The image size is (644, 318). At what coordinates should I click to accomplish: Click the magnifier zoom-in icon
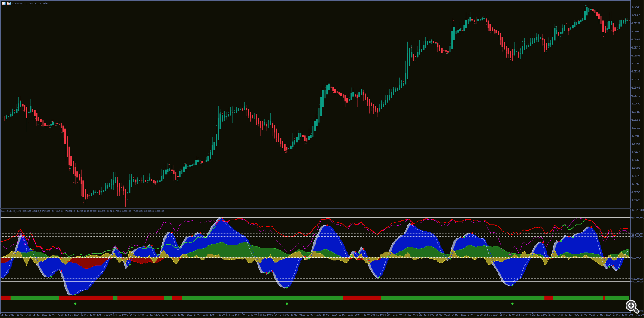coord(632,306)
